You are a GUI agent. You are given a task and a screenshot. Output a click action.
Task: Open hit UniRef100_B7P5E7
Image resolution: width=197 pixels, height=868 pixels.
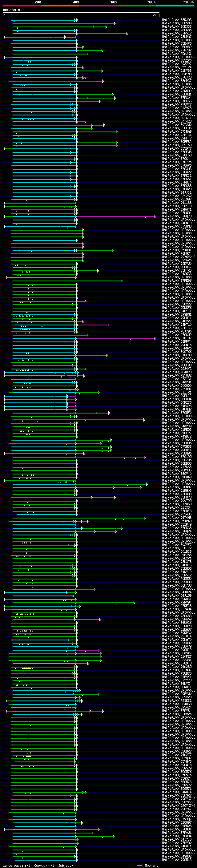pyautogui.click(x=177, y=33)
